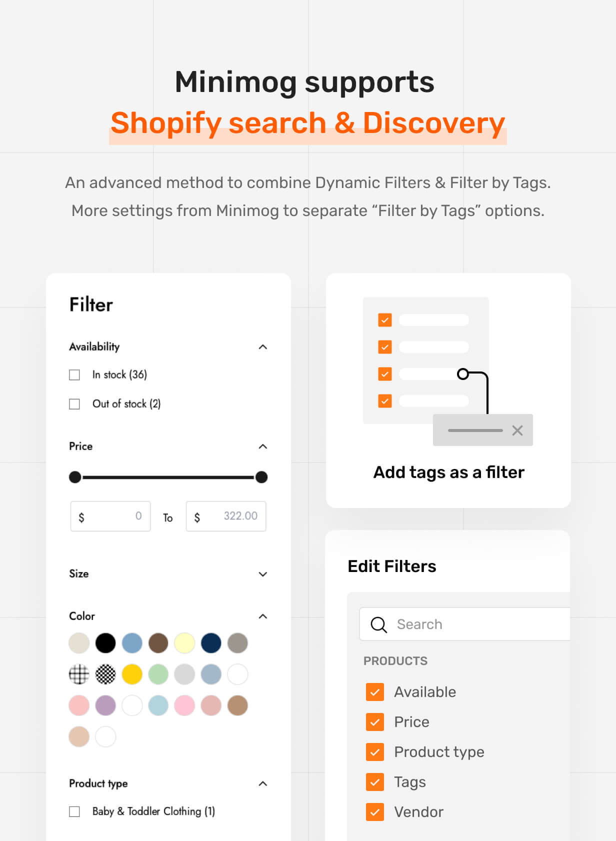Viewport: 616px width, 841px height.
Task: Select the grid plaid pattern color swatch
Action: point(79,674)
